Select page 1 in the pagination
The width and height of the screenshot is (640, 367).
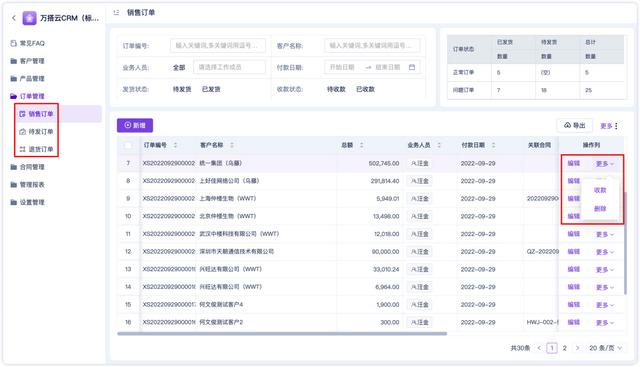coord(552,348)
